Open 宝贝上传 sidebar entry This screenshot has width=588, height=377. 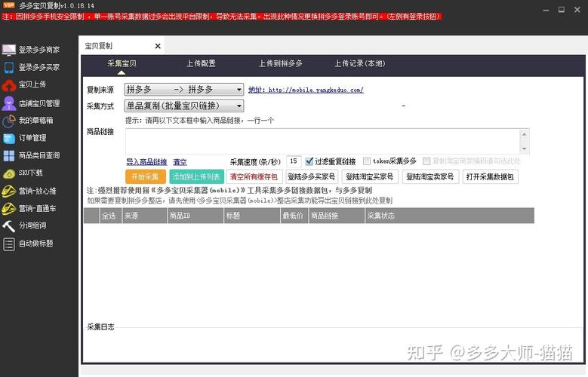pyautogui.click(x=32, y=84)
